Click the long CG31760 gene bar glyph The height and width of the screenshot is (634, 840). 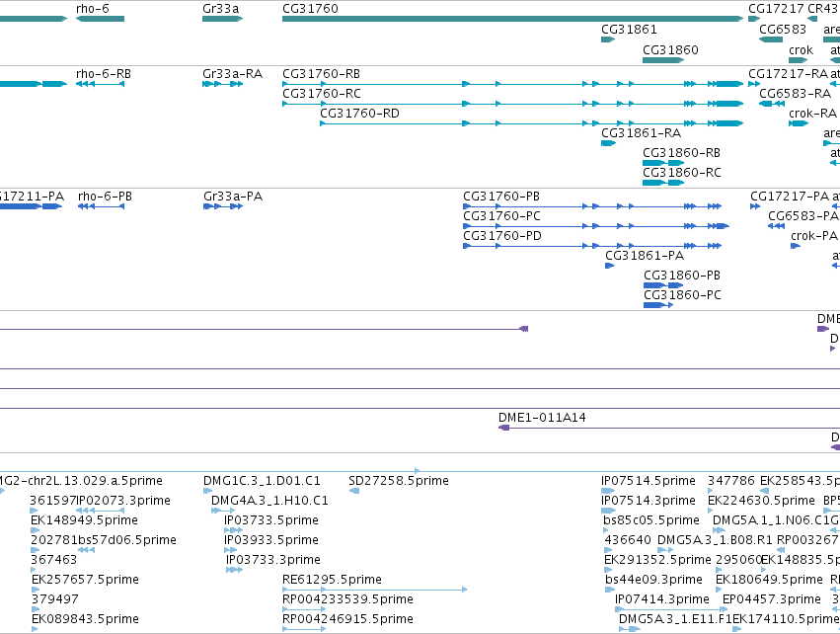512,19
